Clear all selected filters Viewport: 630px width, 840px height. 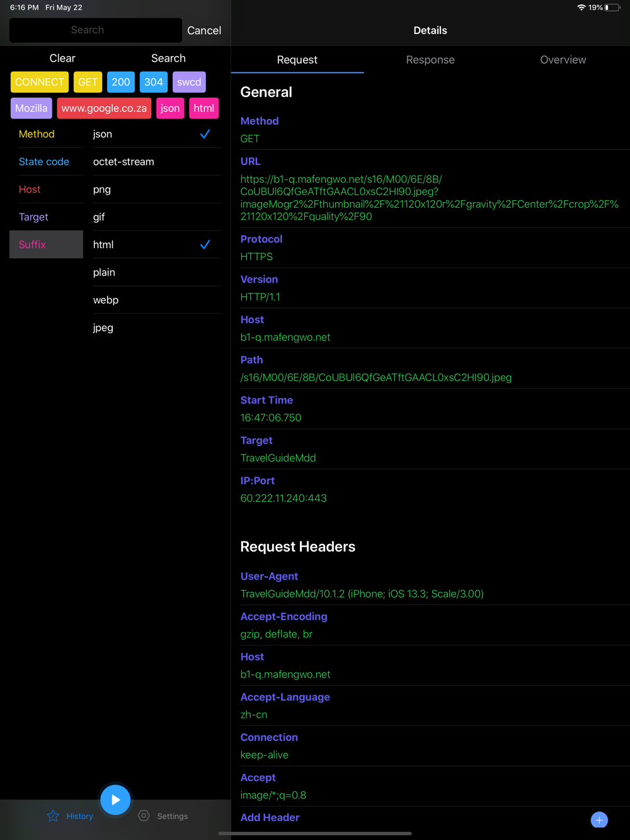point(62,58)
